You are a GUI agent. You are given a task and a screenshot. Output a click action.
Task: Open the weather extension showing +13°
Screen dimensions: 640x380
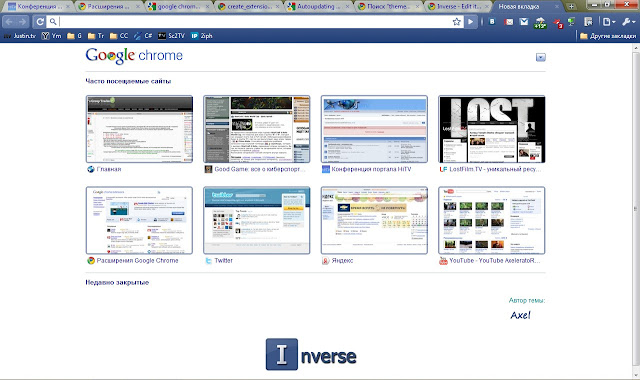pyautogui.click(x=540, y=23)
